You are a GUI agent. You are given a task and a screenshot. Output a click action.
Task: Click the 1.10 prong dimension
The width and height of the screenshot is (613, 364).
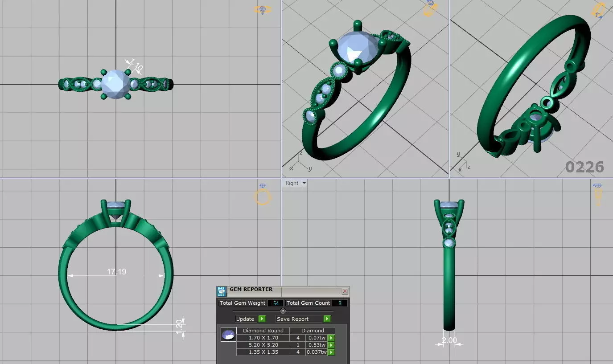click(136, 66)
